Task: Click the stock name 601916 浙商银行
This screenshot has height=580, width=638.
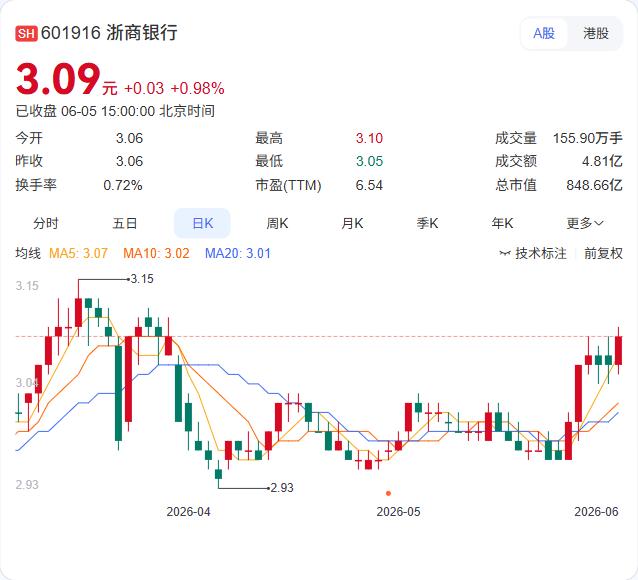Action: tap(109, 33)
